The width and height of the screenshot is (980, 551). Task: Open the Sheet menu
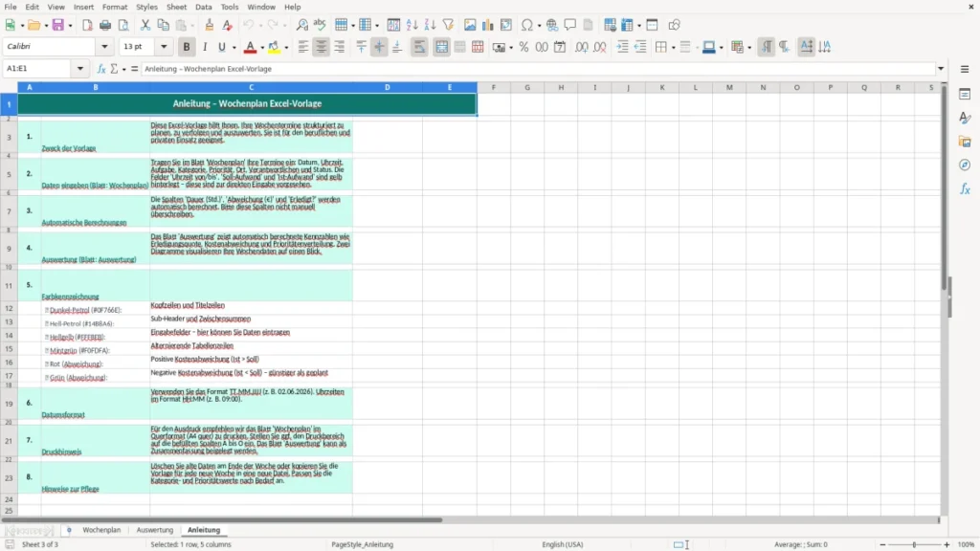coord(176,7)
